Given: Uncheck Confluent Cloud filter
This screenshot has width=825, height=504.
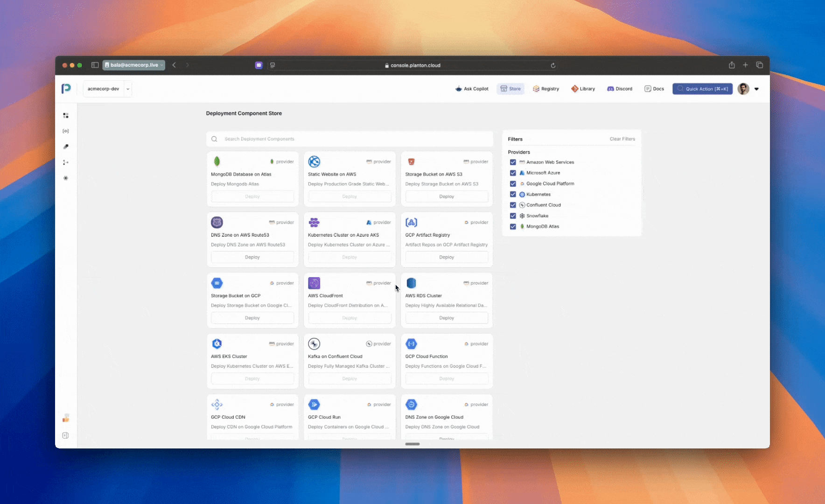Looking at the screenshot, I should coord(513,205).
